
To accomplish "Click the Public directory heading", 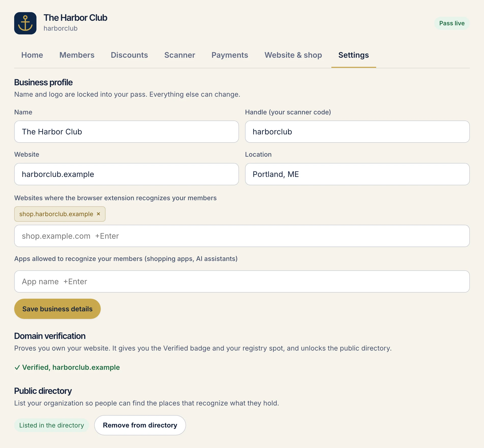I will [43, 391].
